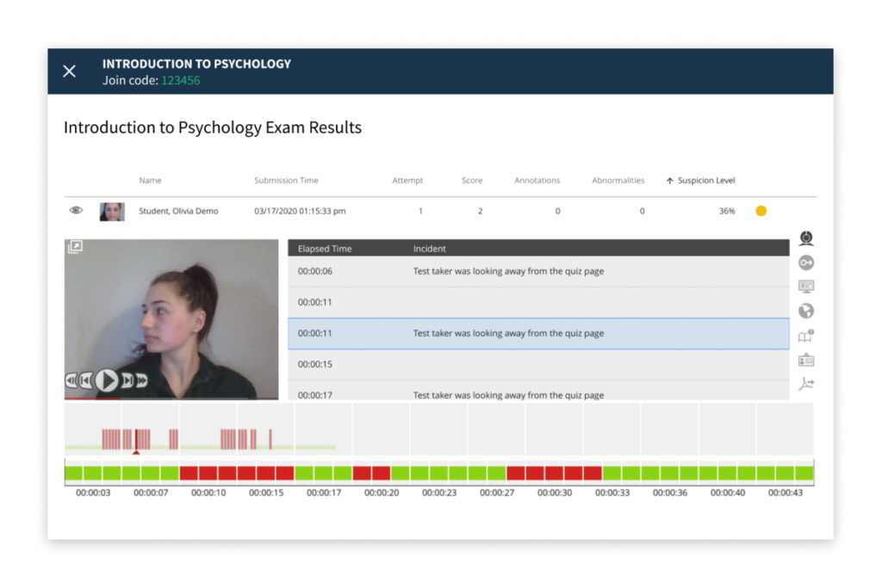Viewport: 882px width, 588px height.
Task: Click the 00:00:10 timeline label
Action: coord(208,493)
